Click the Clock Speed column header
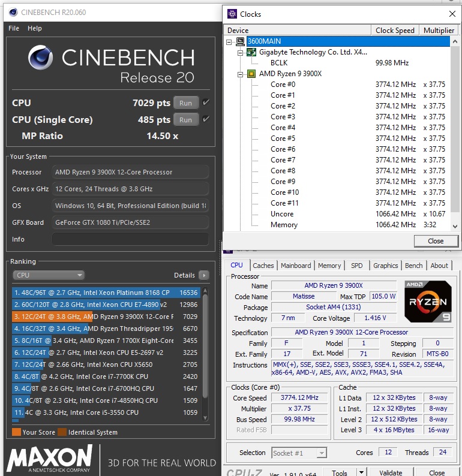Screen dimensions: 462x476 395,31
